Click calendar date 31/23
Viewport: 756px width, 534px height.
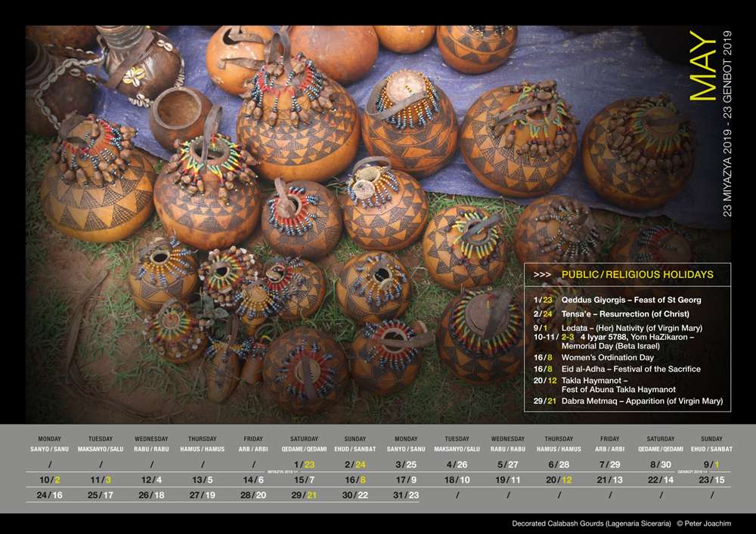[x=406, y=495]
